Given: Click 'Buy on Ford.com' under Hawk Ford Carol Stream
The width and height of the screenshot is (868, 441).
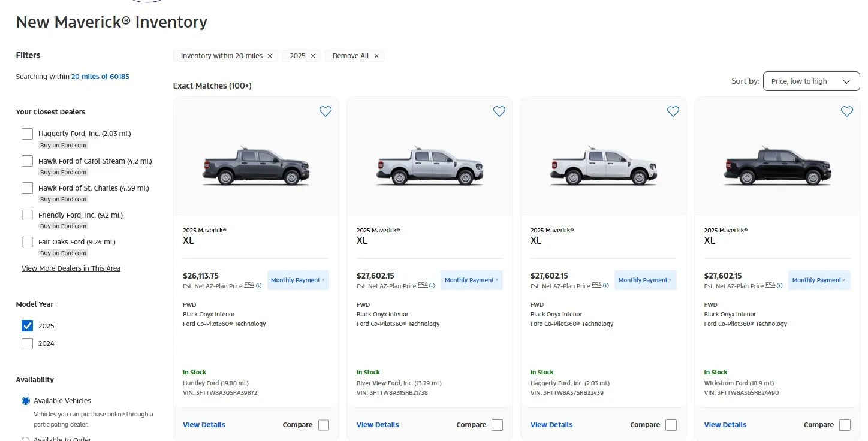Looking at the screenshot, I should (64, 172).
